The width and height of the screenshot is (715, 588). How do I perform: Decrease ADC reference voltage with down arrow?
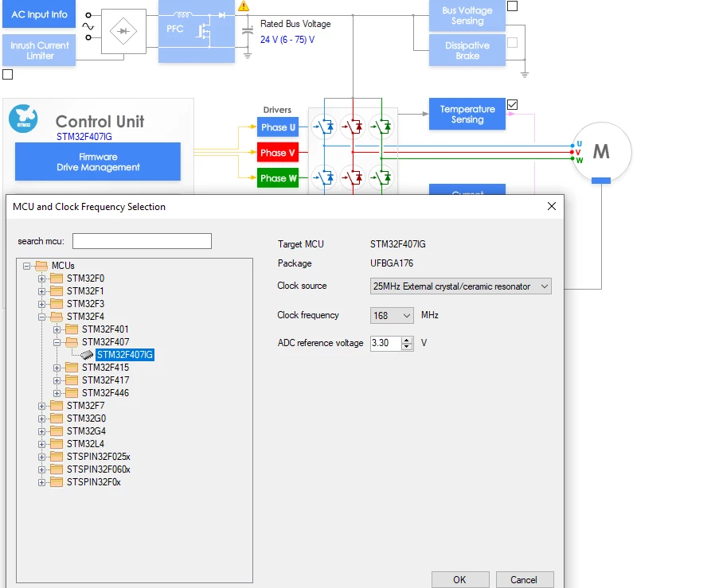point(407,347)
